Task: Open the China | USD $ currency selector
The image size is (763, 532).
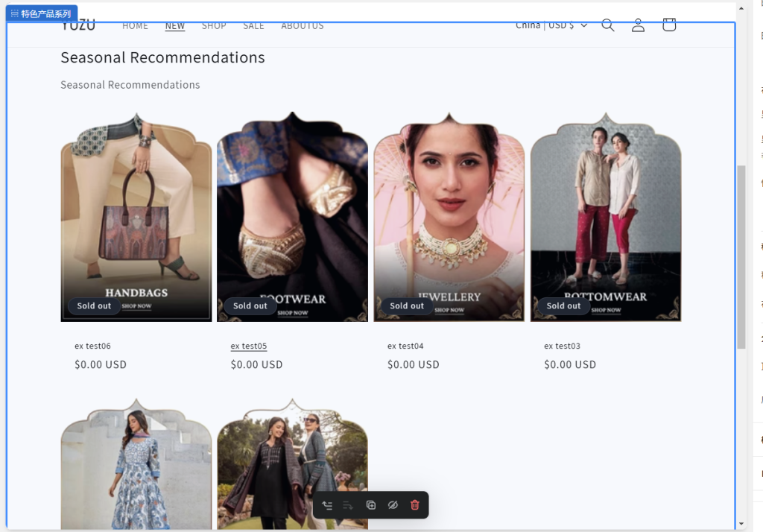Action: pos(551,25)
